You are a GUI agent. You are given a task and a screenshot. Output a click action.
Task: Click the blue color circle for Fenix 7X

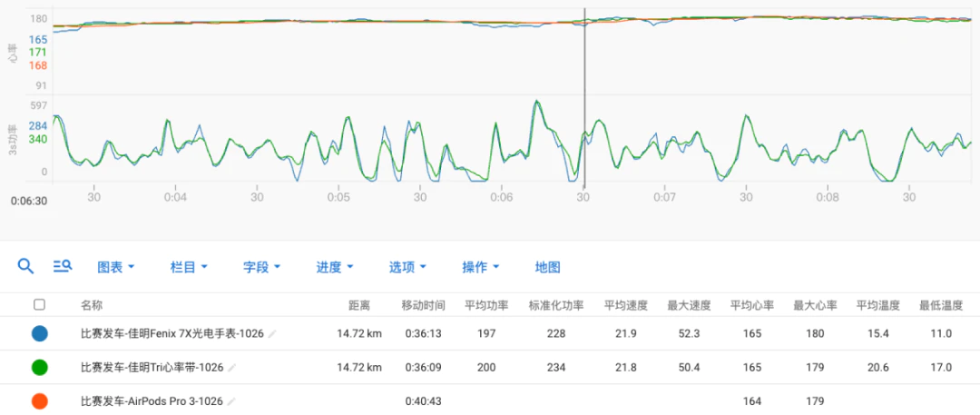(39, 333)
